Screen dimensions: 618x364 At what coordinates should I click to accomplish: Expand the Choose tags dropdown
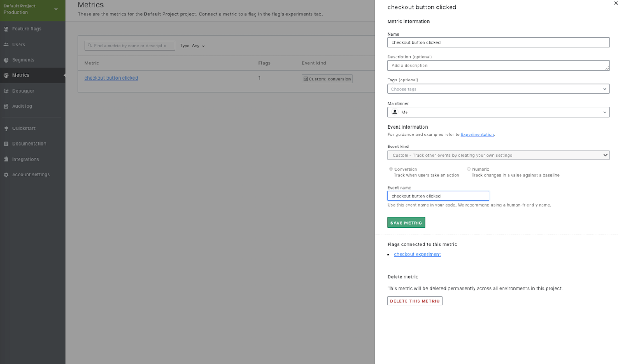[498, 89]
